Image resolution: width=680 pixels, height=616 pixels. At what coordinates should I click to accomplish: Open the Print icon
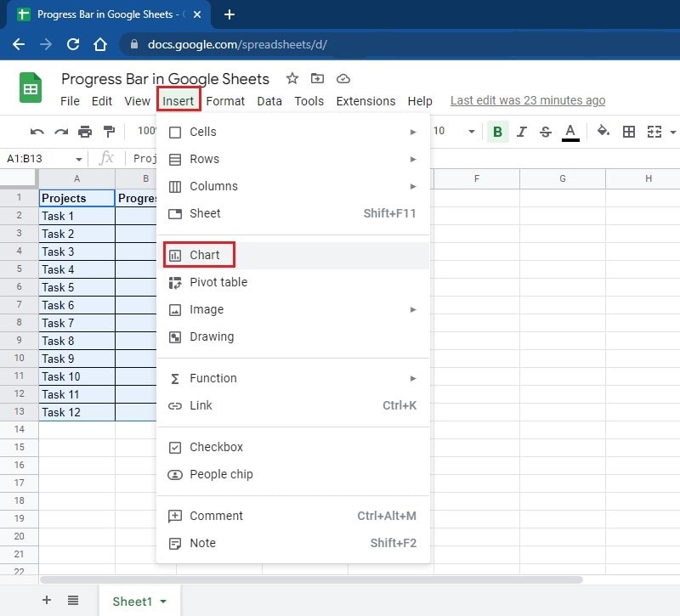tap(84, 132)
